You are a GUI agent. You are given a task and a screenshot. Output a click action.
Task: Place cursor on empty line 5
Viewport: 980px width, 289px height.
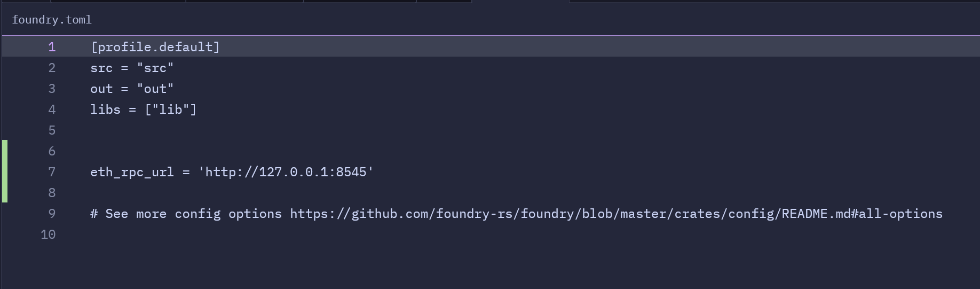214,130
